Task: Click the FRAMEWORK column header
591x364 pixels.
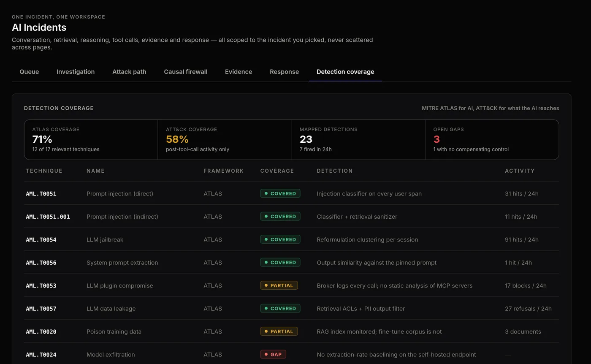Action: pyautogui.click(x=223, y=171)
